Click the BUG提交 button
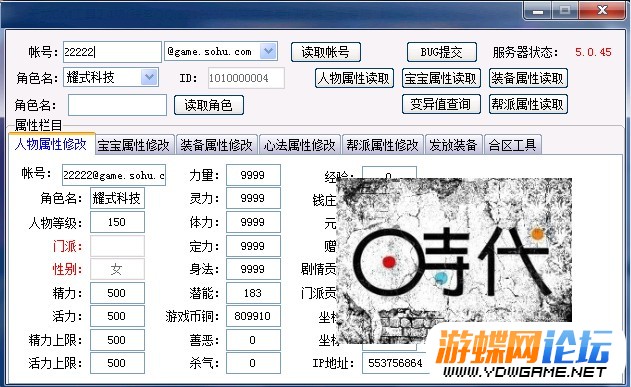The height and width of the screenshot is (387, 631). (x=441, y=52)
